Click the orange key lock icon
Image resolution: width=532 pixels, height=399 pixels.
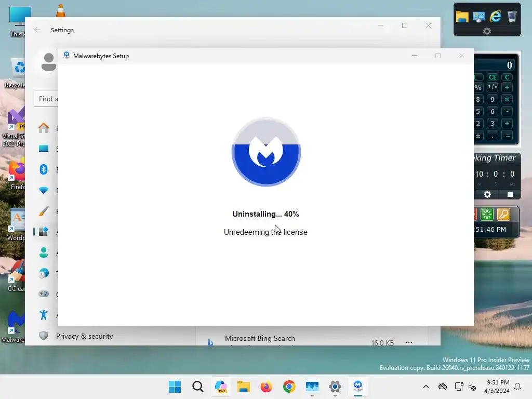click(503, 214)
